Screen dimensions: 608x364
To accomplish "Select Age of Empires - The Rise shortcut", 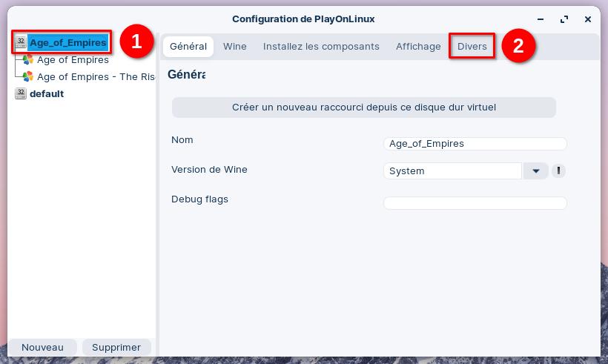I will 96,77.
